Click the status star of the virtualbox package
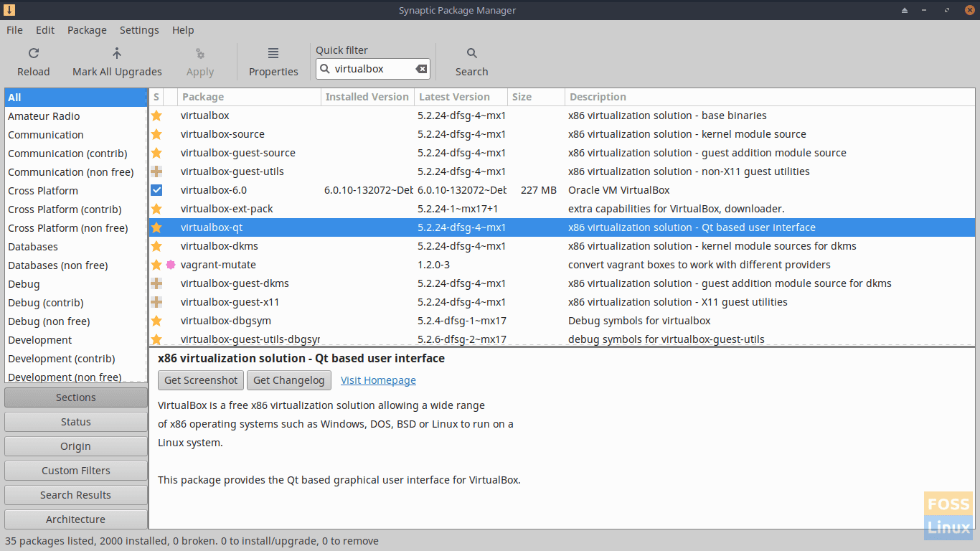 156,116
